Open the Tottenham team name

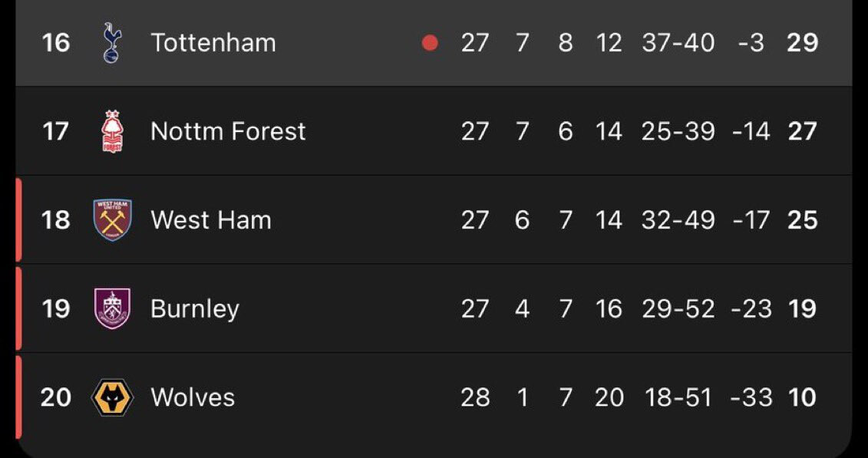click(x=213, y=43)
